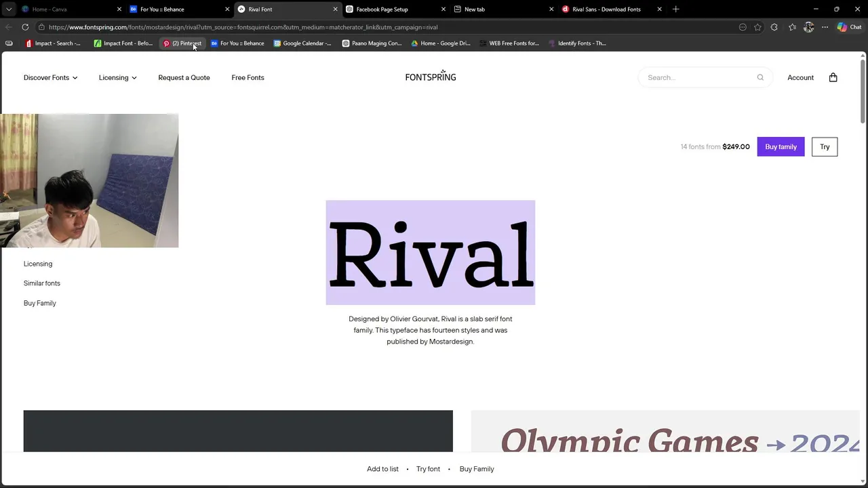Click the Rival font preview image
The height and width of the screenshot is (488, 868).
point(430,252)
